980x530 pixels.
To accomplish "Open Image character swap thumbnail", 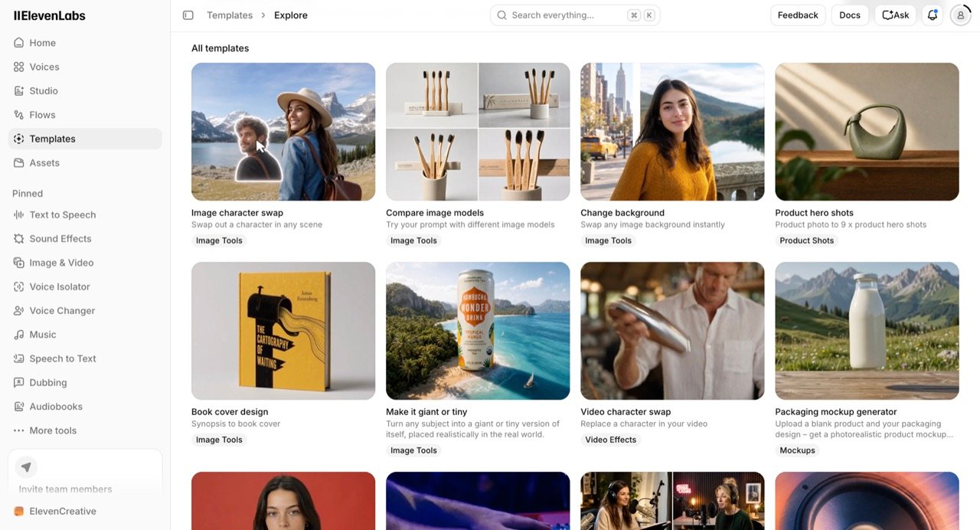I will 283,132.
